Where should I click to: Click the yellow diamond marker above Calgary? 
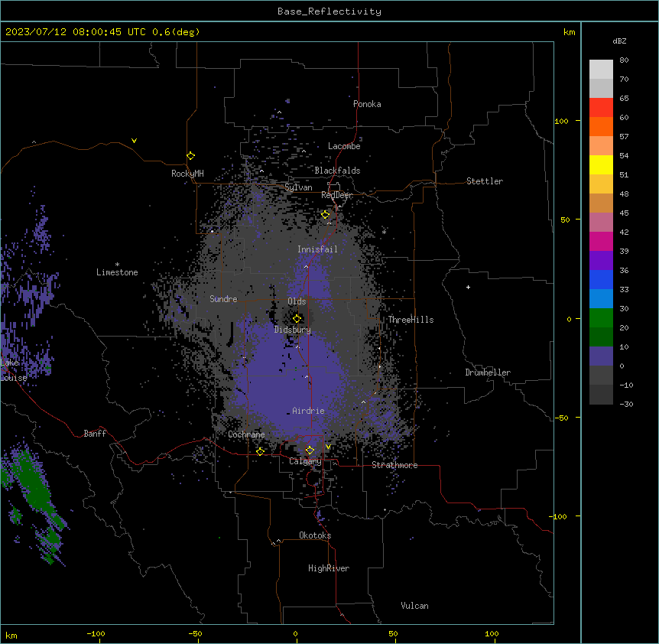coord(310,450)
